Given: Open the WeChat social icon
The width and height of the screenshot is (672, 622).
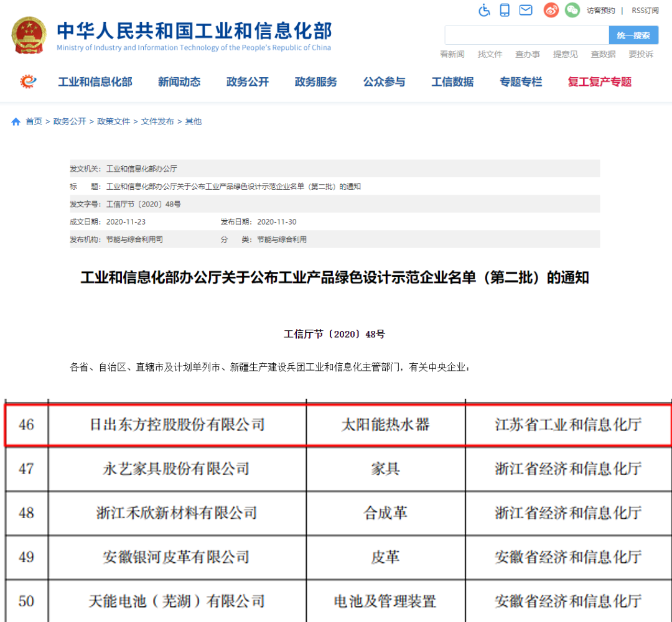Looking at the screenshot, I should click(x=572, y=10).
